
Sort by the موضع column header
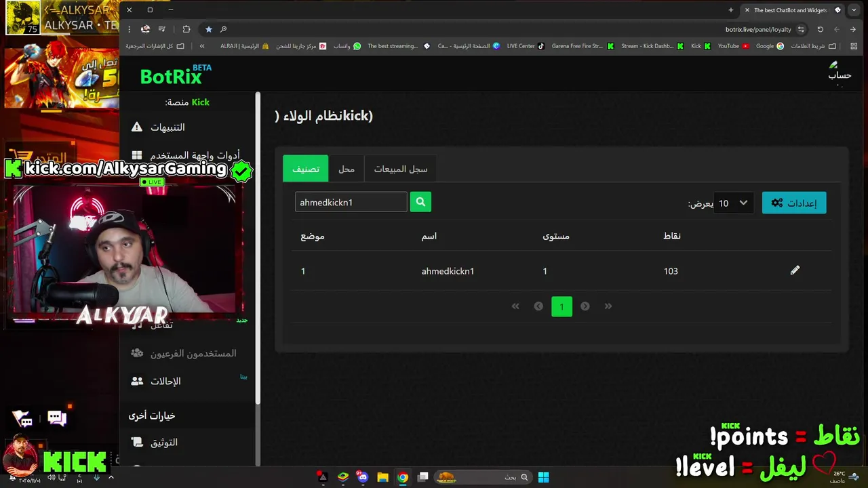coord(313,236)
